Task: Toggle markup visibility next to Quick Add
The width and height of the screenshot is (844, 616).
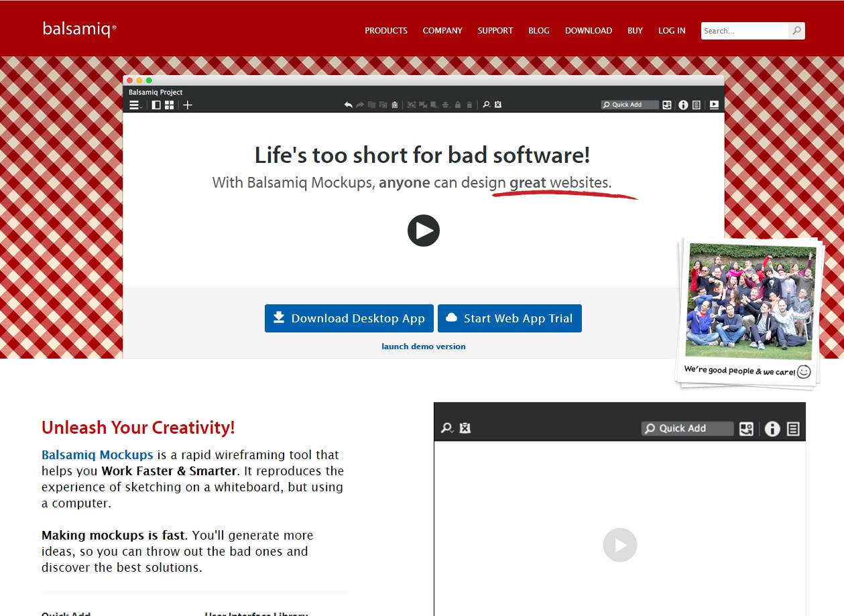Action: coord(666,105)
